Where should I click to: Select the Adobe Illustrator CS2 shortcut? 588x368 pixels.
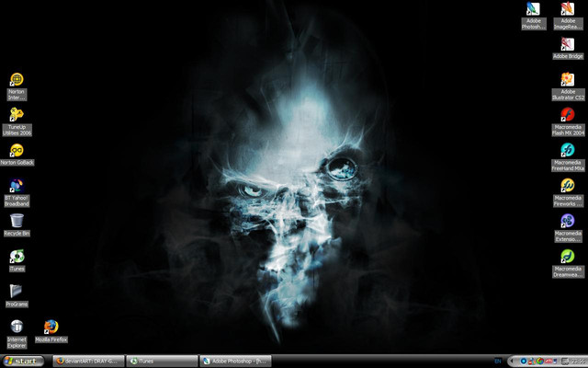click(x=568, y=86)
